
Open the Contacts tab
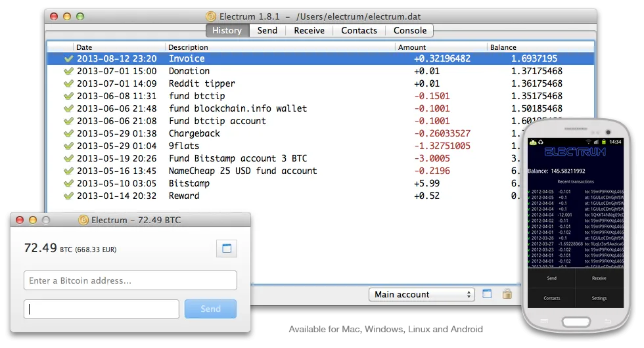pyautogui.click(x=359, y=30)
